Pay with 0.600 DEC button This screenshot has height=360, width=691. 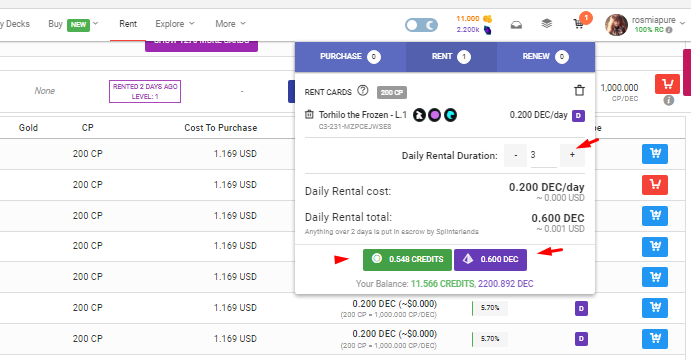click(x=490, y=260)
